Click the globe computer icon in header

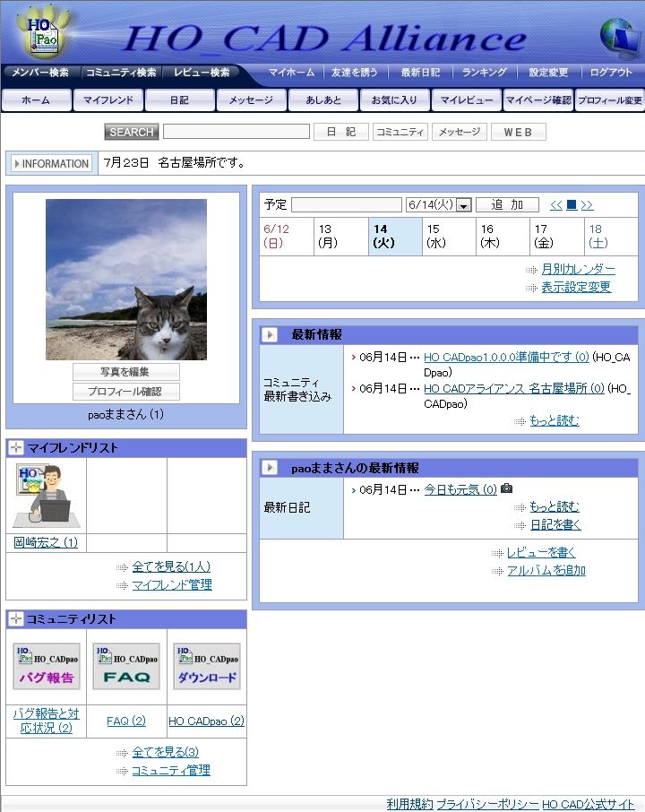pyautogui.click(x=620, y=38)
